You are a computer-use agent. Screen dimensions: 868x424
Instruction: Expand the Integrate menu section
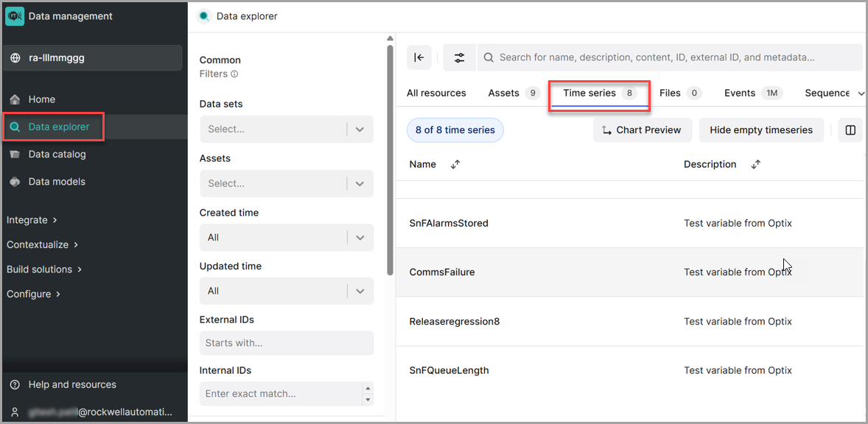[x=32, y=220]
